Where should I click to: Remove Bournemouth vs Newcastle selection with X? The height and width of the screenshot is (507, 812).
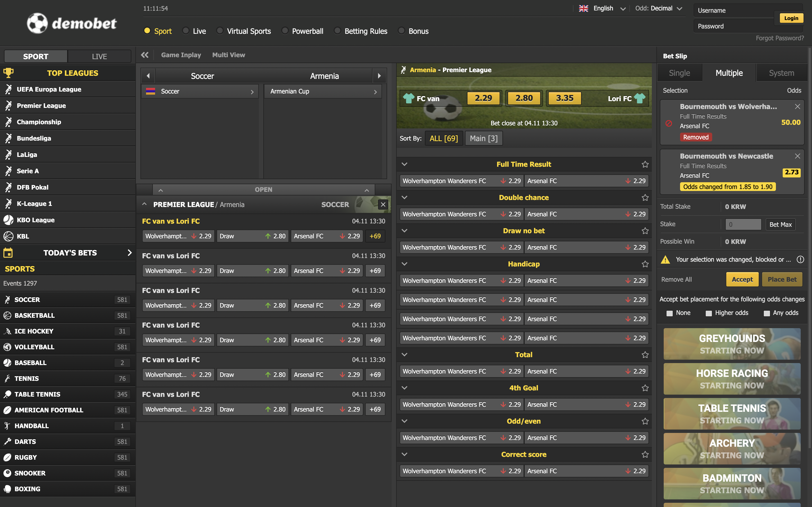pyautogui.click(x=798, y=156)
